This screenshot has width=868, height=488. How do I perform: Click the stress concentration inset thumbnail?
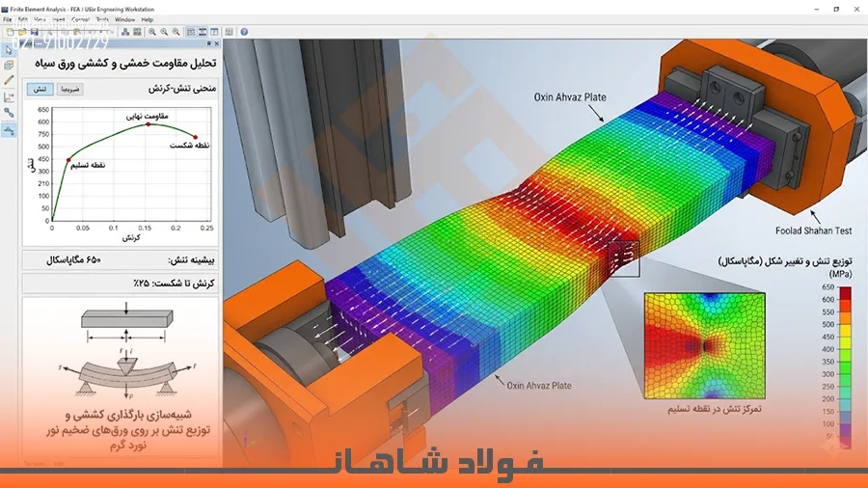[705, 346]
